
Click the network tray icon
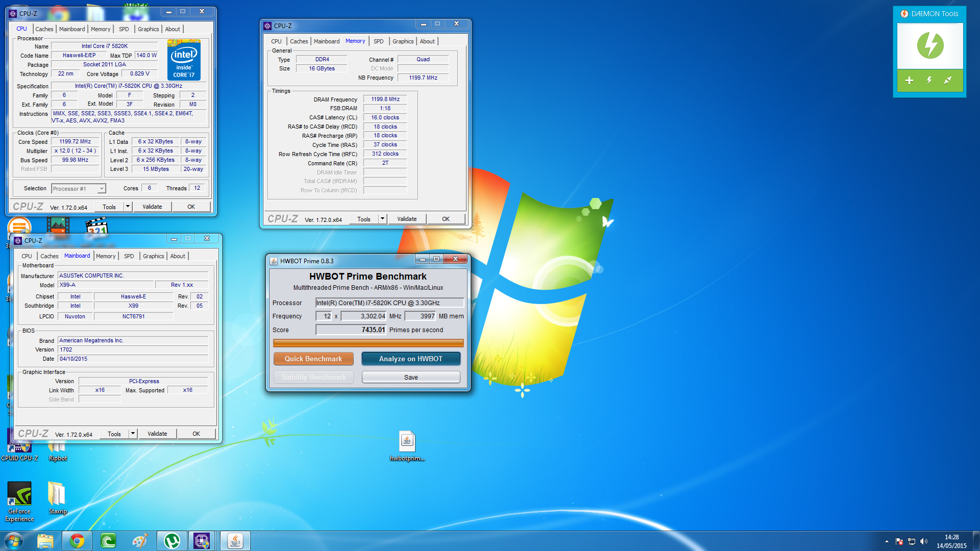pos(912,541)
